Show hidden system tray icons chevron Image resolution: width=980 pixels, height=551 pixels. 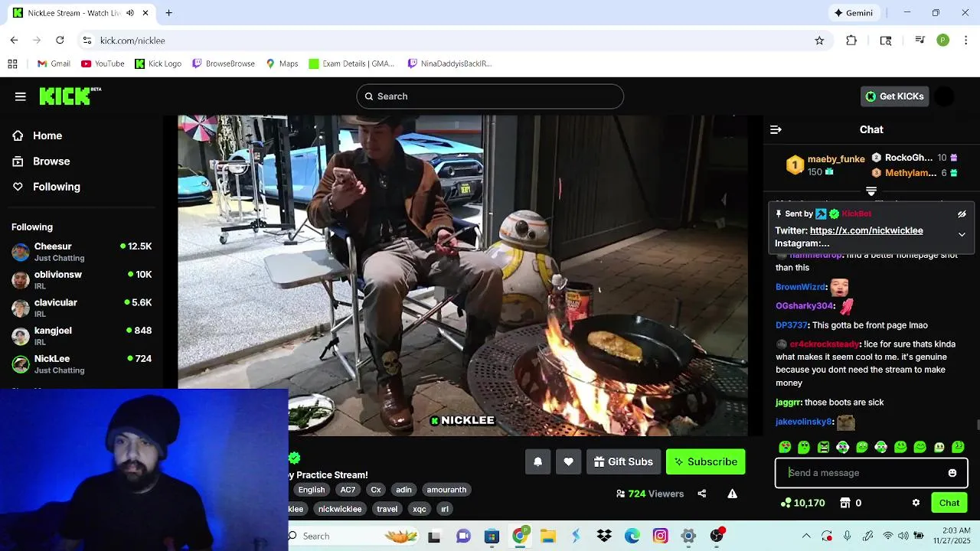click(x=806, y=536)
